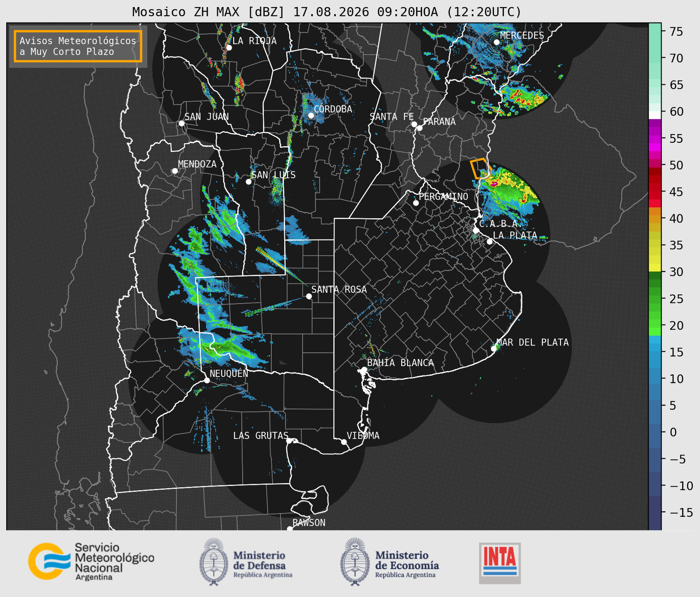Click the MAR DEL PLATA marker
The width and height of the screenshot is (700, 597).
tap(494, 349)
